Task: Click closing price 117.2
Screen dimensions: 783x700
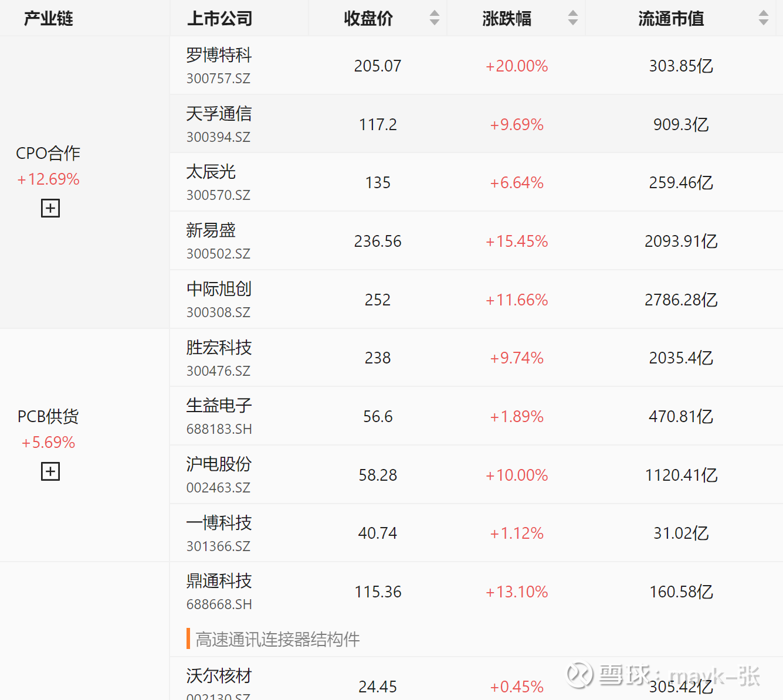Action: 378,125
